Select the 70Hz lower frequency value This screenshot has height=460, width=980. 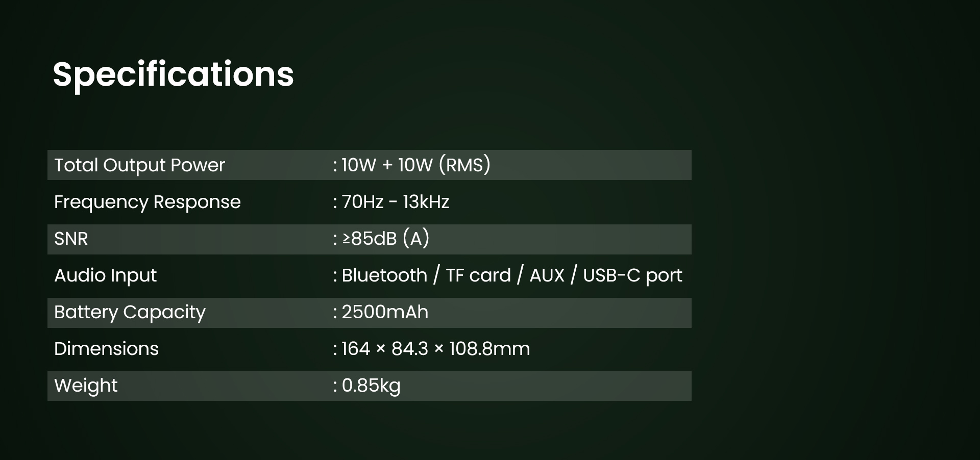point(362,202)
